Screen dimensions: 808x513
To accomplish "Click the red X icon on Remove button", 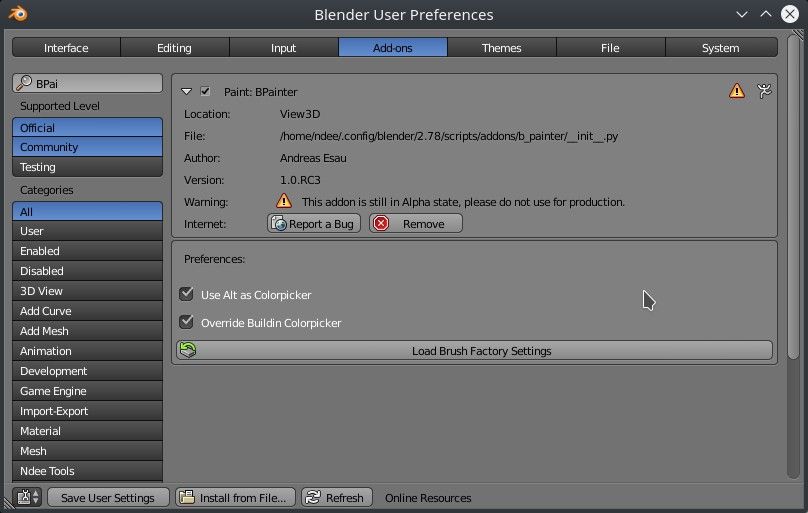I will [x=381, y=224].
